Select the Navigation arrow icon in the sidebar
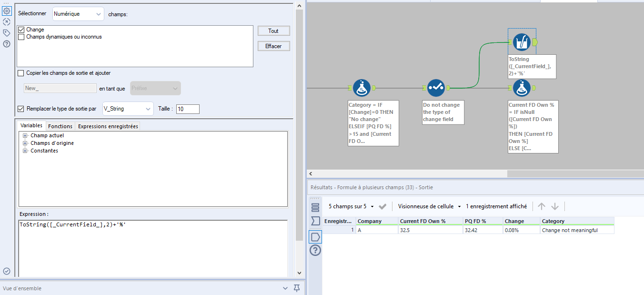Viewport: 644px width, 295px height. point(7,21)
